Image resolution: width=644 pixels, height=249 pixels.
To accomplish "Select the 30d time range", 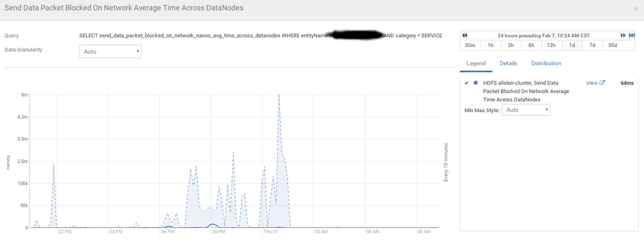I will [612, 45].
